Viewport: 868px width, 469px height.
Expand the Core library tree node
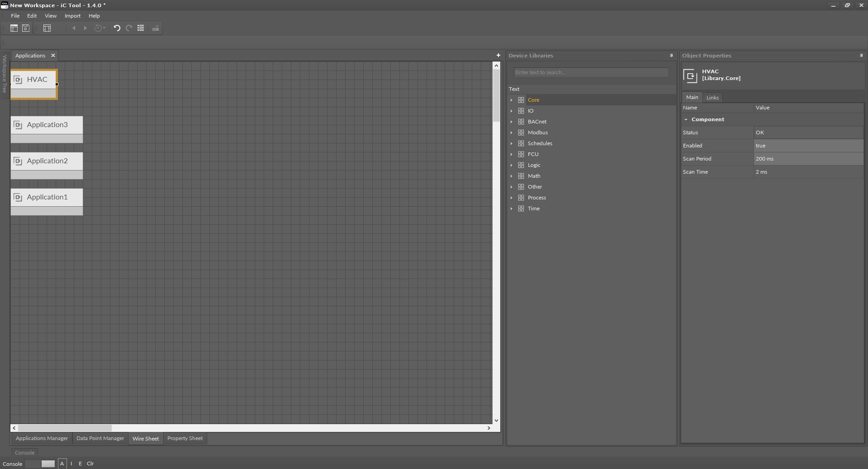512,100
